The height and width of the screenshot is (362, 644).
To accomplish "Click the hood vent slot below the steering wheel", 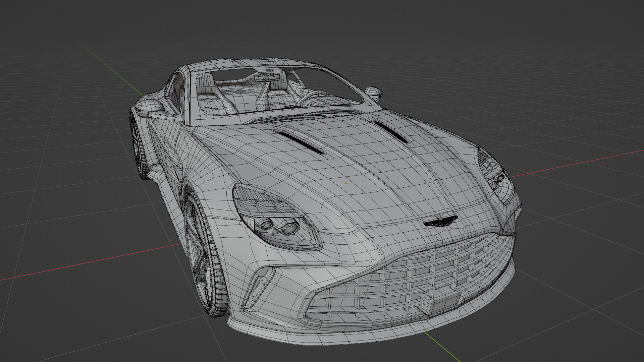I will [x=300, y=142].
